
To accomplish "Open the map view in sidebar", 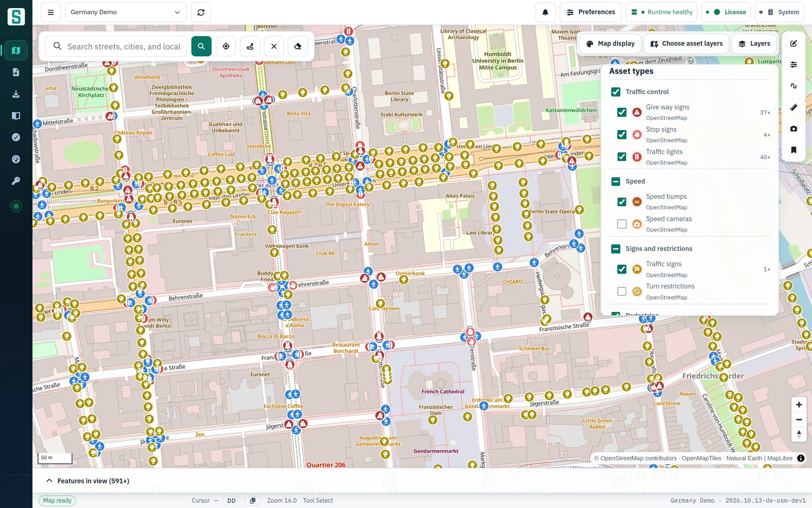I will (16, 50).
